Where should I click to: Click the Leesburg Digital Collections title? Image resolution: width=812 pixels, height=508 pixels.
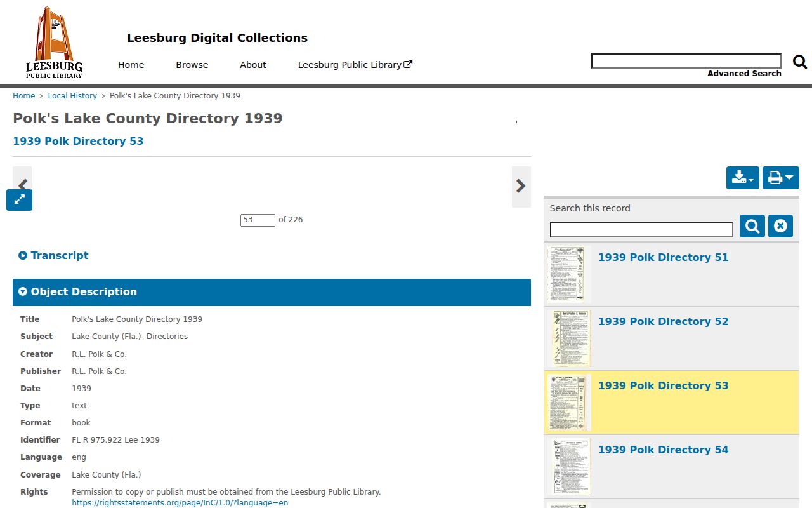coord(217,38)
